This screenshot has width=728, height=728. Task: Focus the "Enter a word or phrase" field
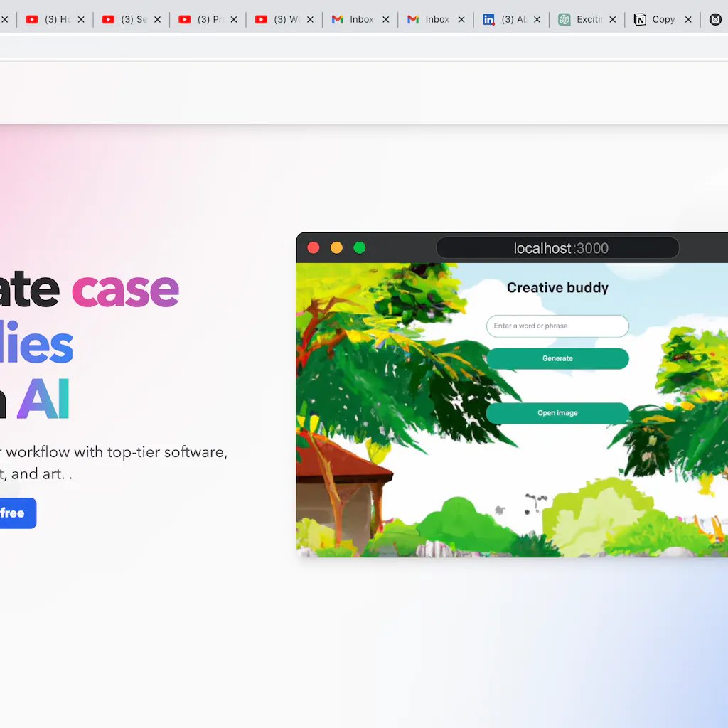coord(557,326)
